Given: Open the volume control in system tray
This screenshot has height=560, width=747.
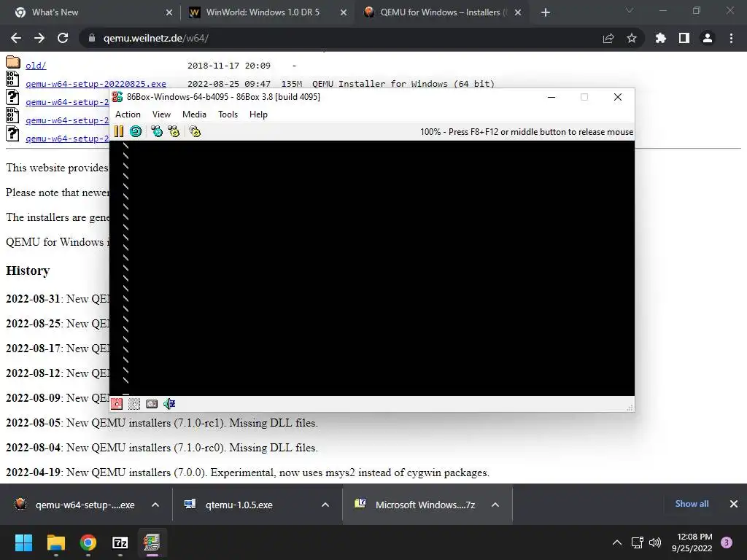Looking at the screenshot, I should (656, 542).
